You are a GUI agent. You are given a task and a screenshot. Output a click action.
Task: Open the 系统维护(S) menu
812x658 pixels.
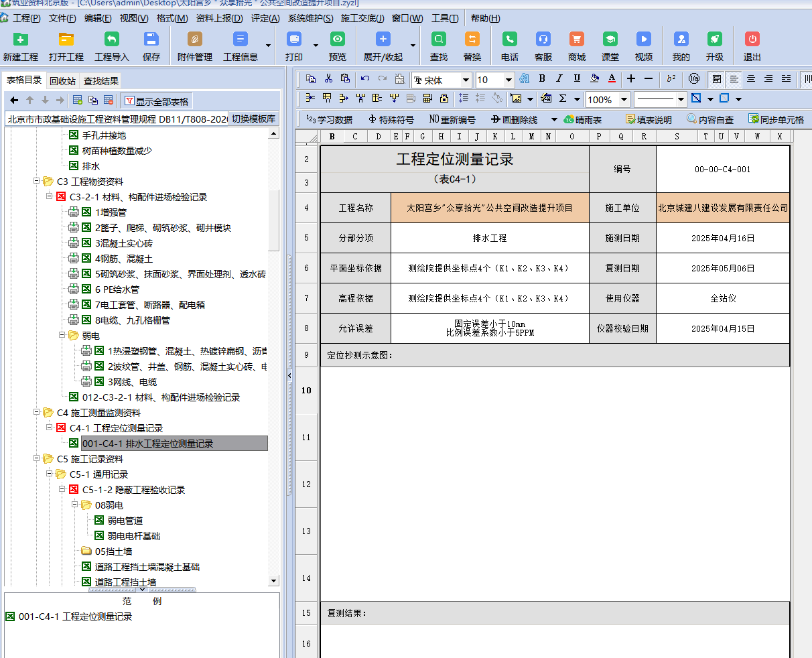click(310, 18)
